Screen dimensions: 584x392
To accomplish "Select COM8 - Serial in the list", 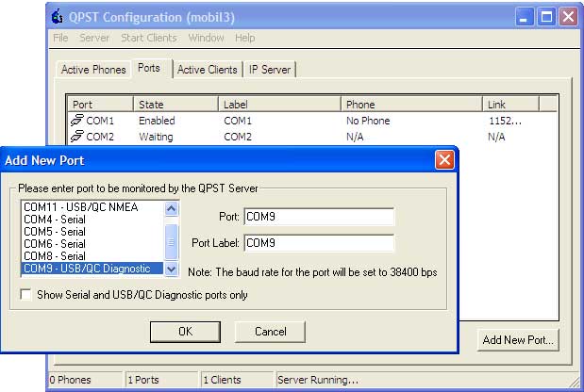I will click(x=92, y=256).
